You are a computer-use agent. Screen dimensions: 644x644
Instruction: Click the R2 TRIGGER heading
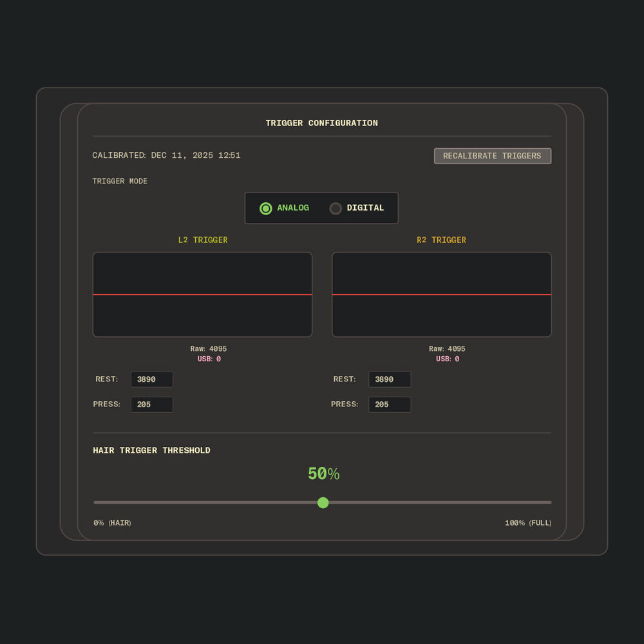[x=441, y=240]
